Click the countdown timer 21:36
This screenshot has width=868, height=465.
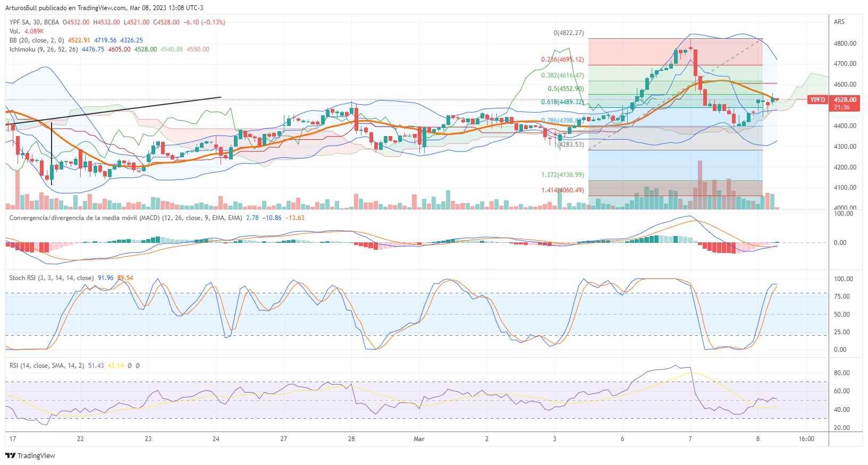coord(841,107)
